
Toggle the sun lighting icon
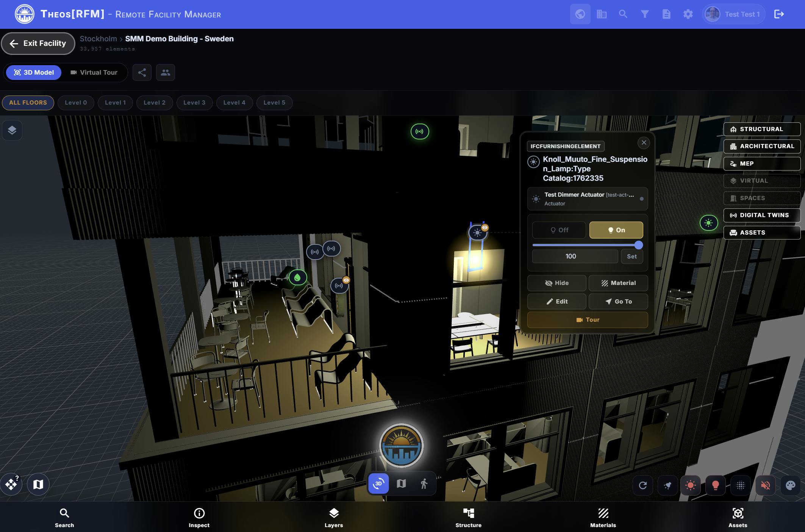pos(691,485)
